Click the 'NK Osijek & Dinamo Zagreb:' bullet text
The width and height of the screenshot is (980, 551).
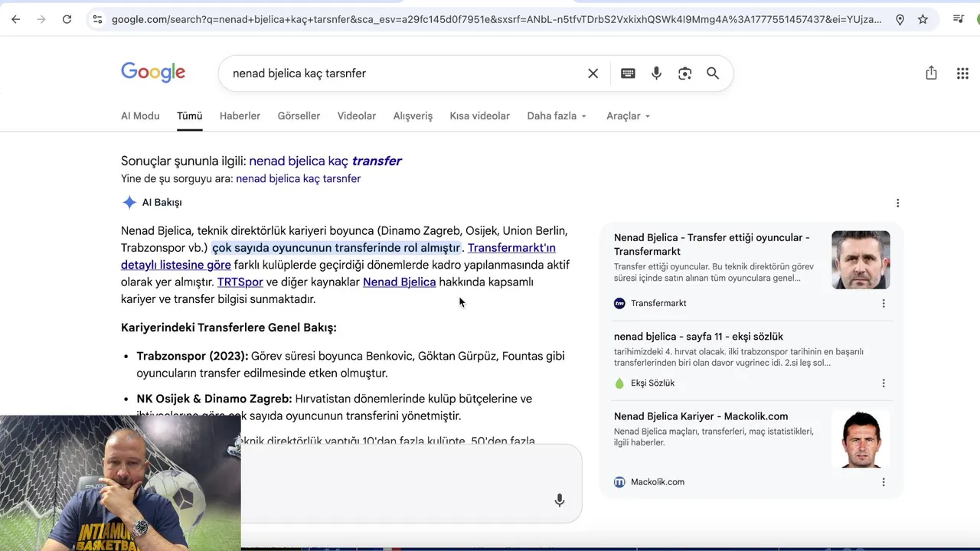[x=214, y=399]
